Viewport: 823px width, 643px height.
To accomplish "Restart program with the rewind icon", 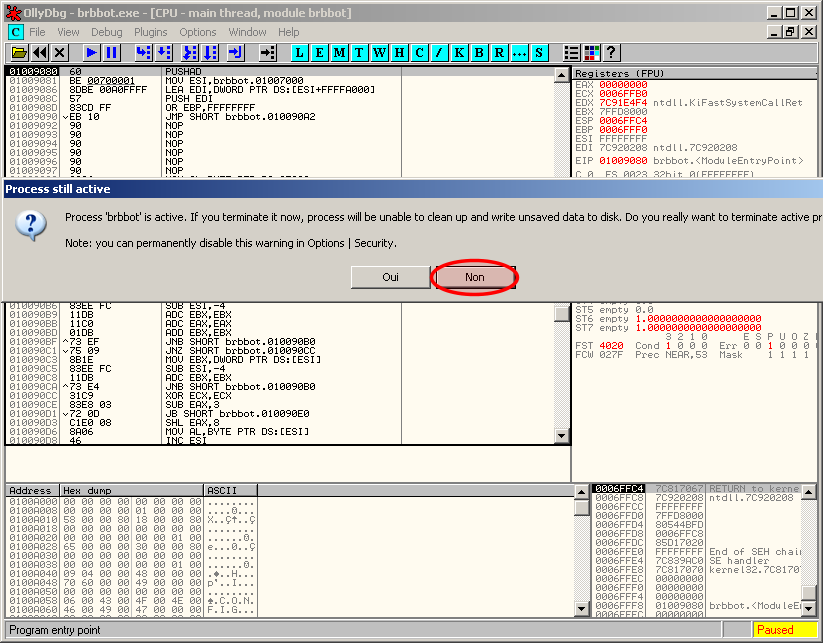I will click(x=39, y=52).
